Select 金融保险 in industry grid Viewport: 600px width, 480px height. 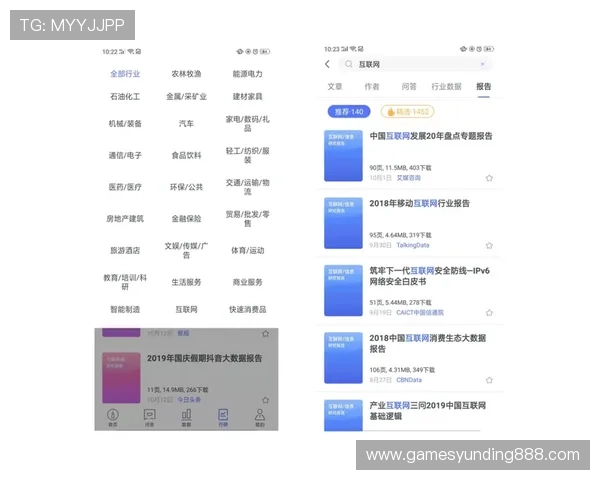tap(186, 219)
